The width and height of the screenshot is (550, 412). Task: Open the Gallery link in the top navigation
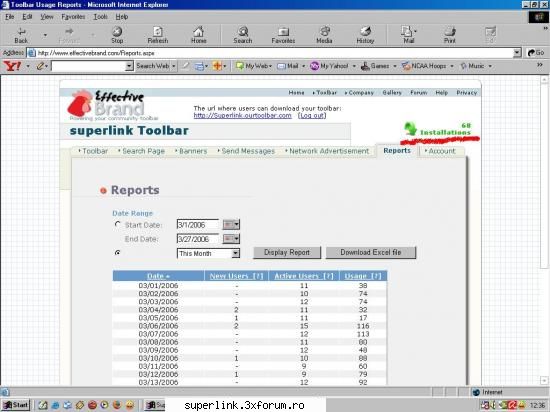tap(392, 93)
